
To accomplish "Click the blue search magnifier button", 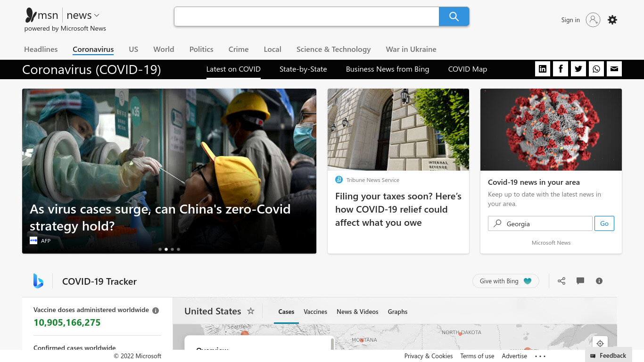I will 454,16.
